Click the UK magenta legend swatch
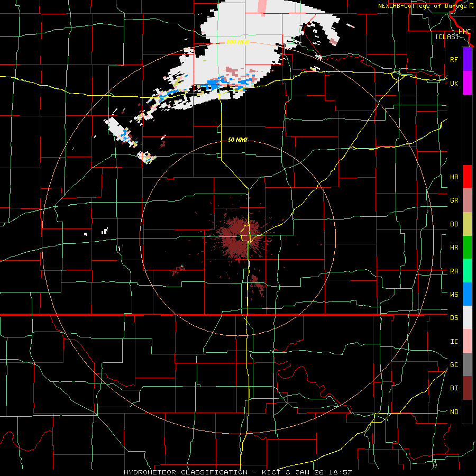Viewport: 476px width, 476px height. (467, 83)
